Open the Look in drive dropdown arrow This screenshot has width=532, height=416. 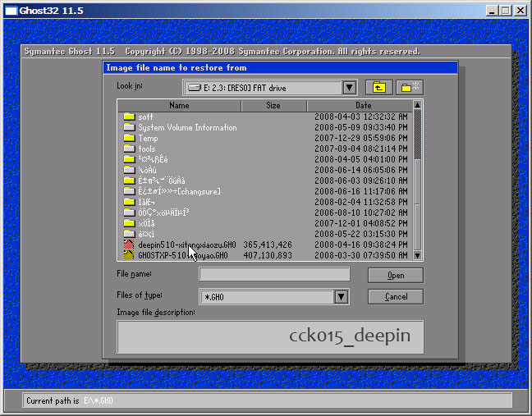[349, 88]
